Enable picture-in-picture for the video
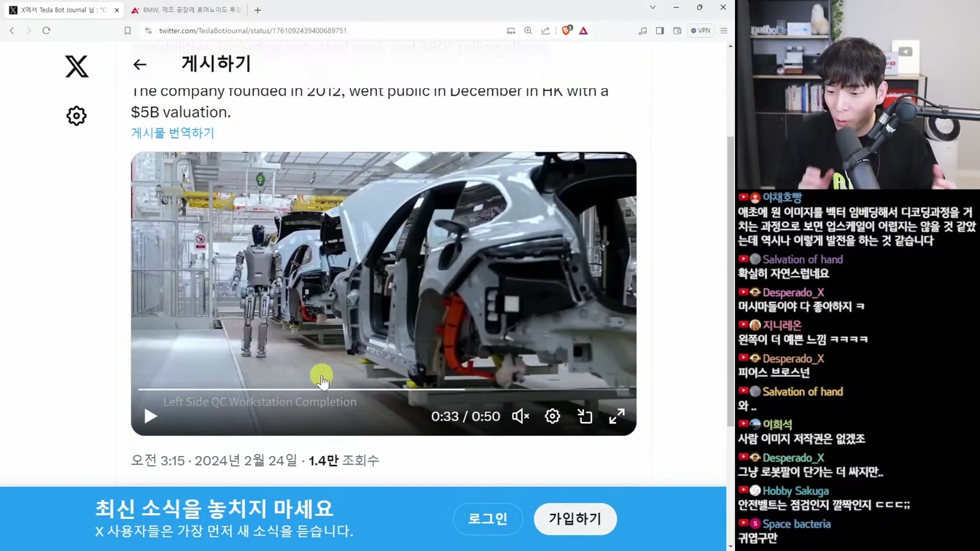This screenshot has height=551, width=980. click(x=585, y=416)
